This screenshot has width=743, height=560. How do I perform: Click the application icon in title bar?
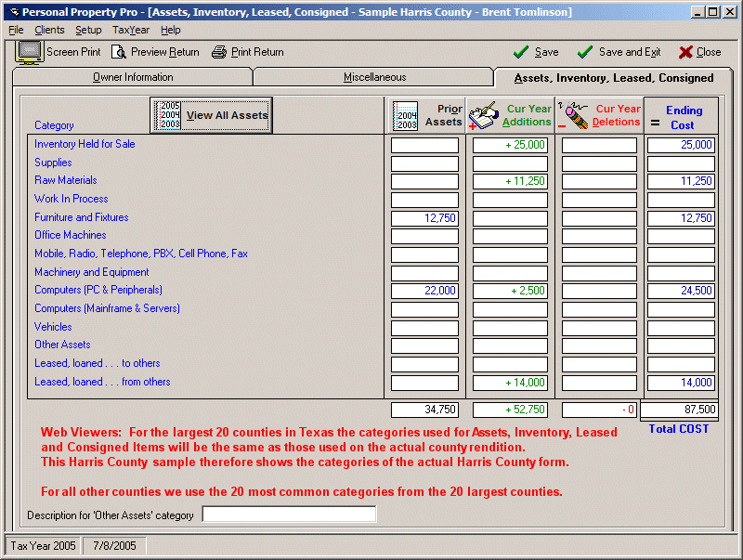(15, 12)
